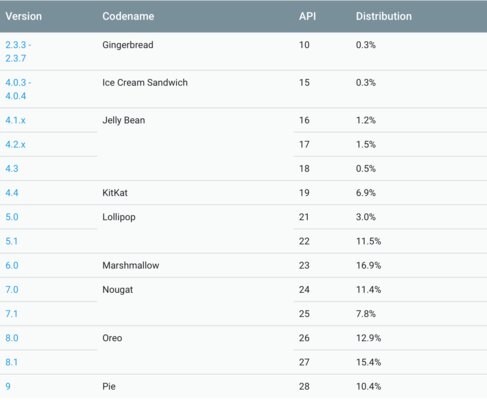Open the 4.3 version link

click(x=12, y=169)
